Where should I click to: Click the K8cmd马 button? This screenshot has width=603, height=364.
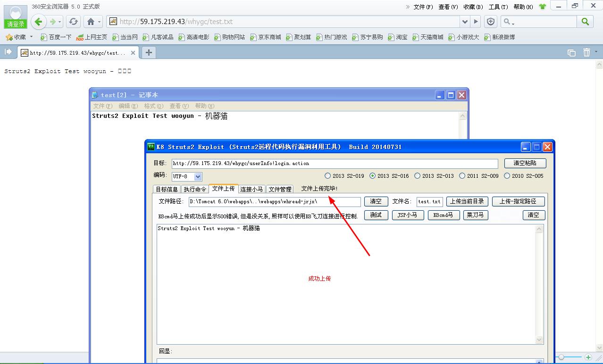(x=444, y=215)
